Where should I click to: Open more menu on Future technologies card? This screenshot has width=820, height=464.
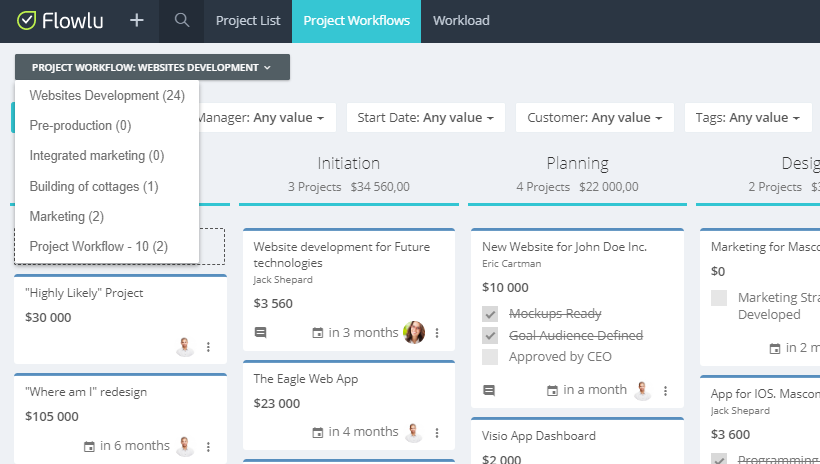437,333
